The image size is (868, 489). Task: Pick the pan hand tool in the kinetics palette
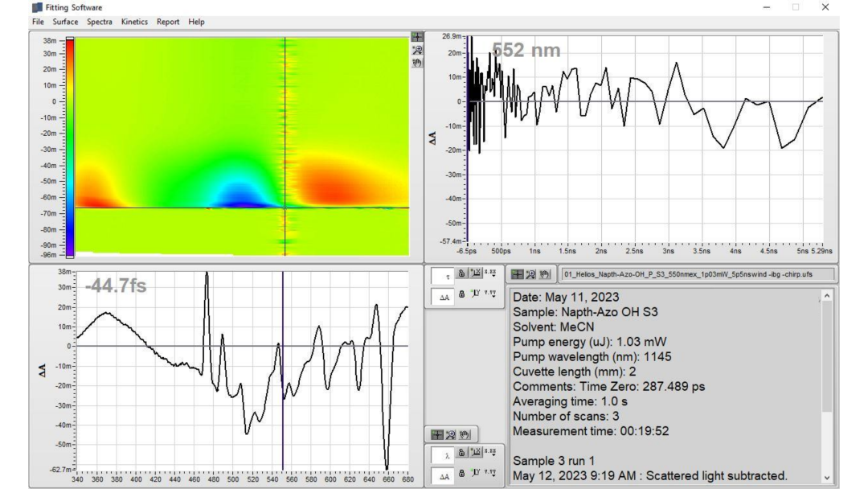pyautogui.click(x=545, y=274)
